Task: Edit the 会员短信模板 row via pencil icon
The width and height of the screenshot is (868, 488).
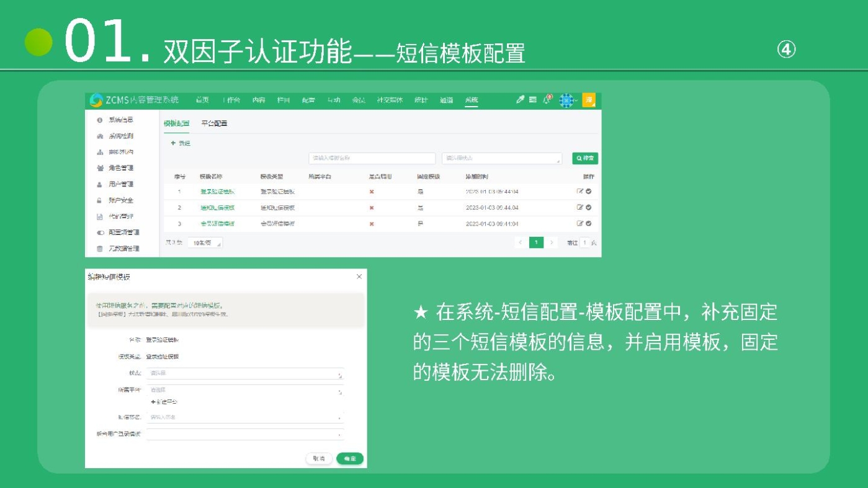Action: [580, 223]
